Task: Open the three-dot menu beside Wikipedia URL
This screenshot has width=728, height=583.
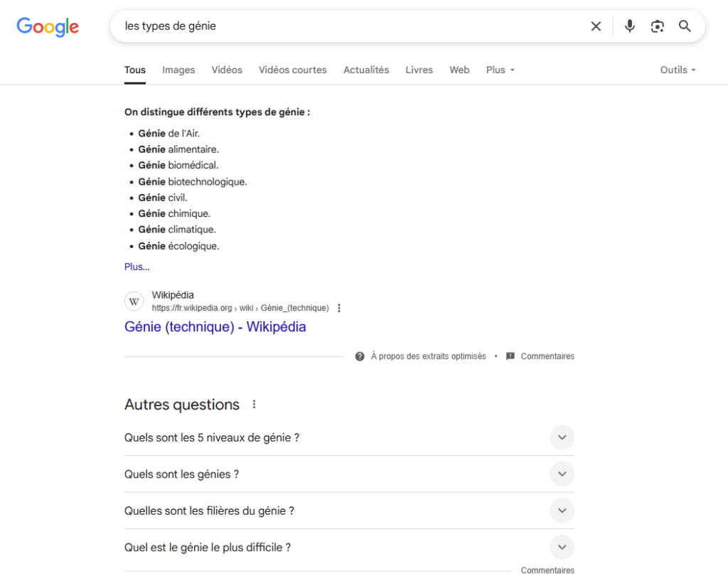Action: (x=339, y=309)
